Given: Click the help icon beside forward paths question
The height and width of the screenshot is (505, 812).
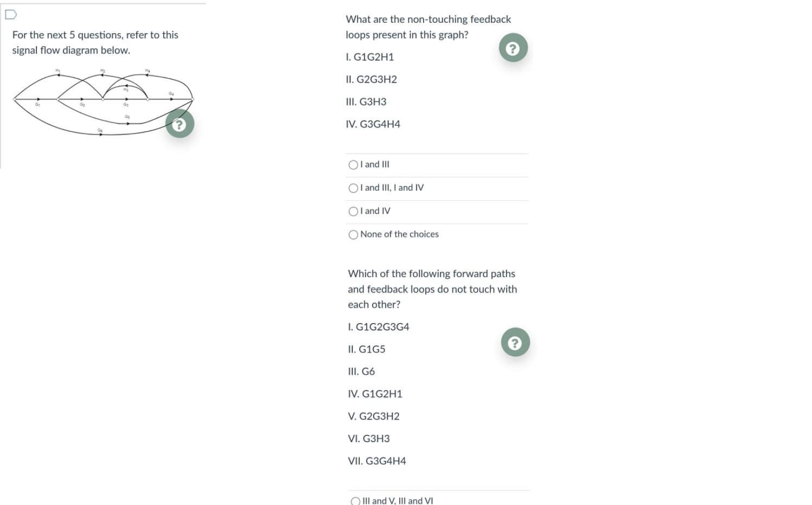Looking at the screenshot, I should (x=515, y=343).
